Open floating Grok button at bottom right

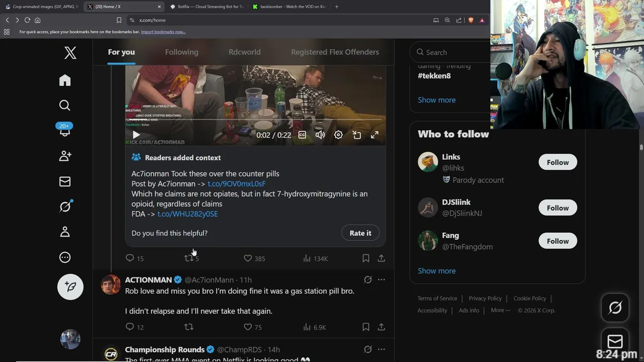coord(615,308)
